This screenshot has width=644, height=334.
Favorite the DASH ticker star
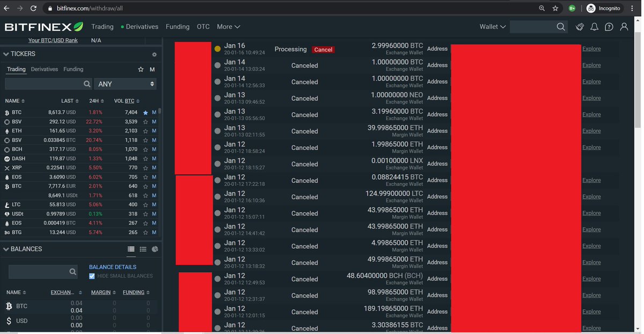(145, 159)
